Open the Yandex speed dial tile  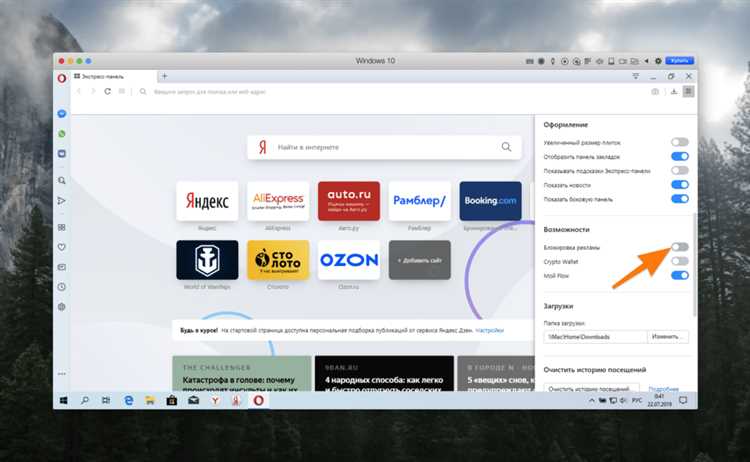[207, 201]
